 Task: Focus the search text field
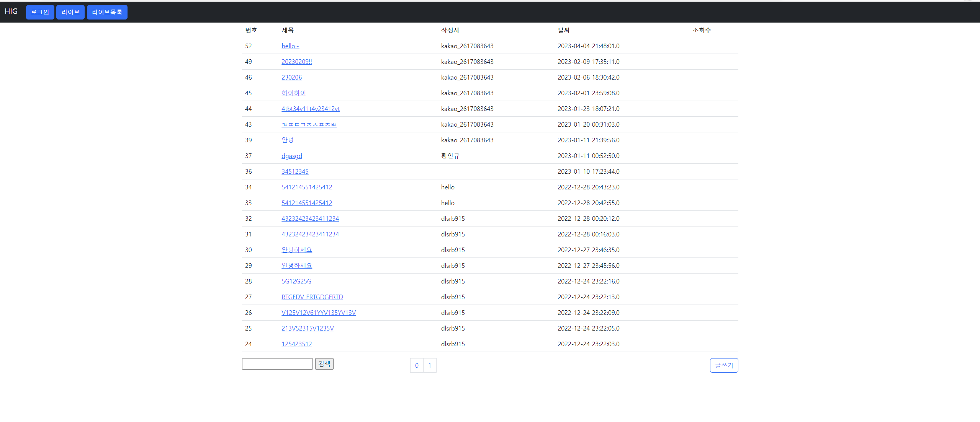pos(277,364)
